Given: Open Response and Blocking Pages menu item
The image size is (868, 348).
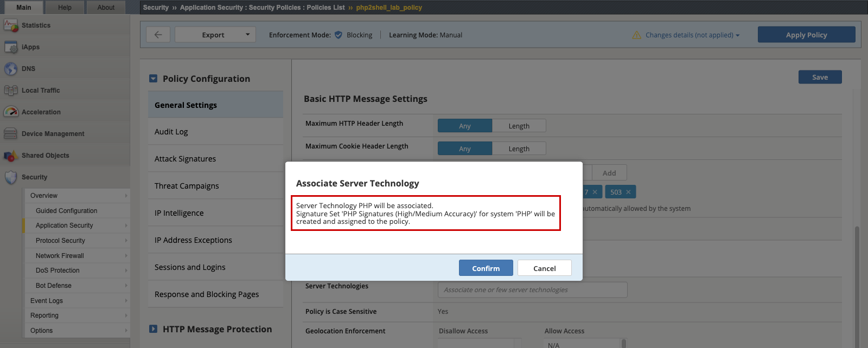Looking at the screenshot, I should click(x=215, y=294).
